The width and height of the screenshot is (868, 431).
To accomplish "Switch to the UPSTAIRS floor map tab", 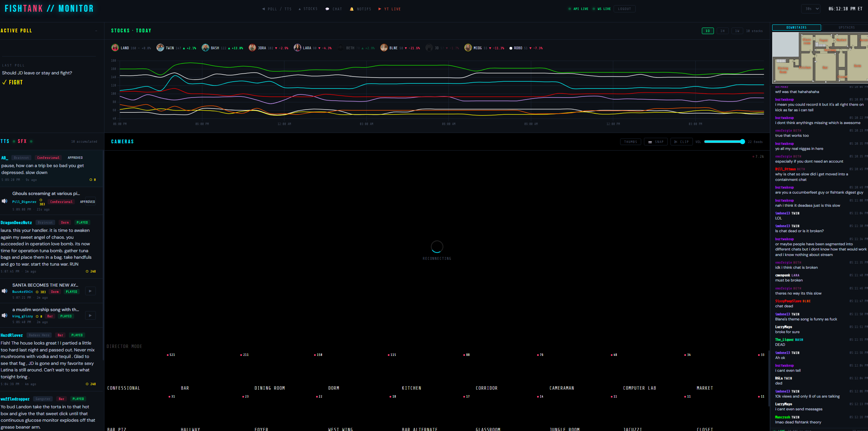I will pos(846,28).
